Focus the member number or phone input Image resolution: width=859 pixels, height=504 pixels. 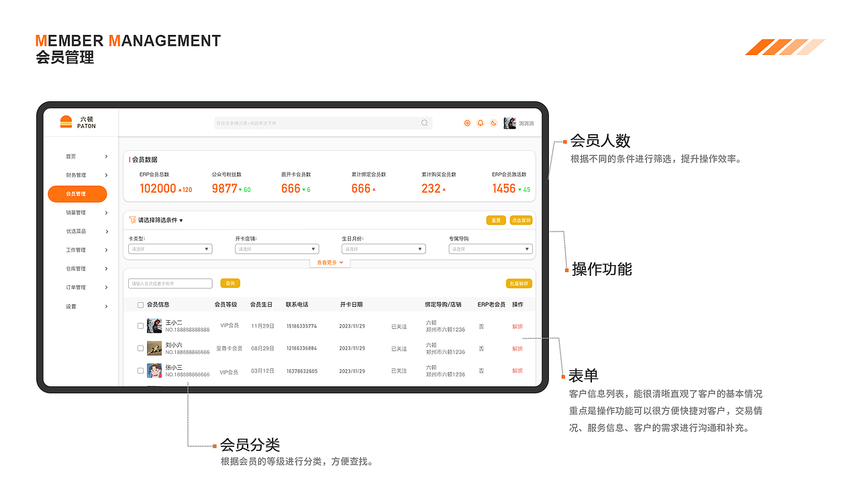pyautogui.click(x=170, y=283)
